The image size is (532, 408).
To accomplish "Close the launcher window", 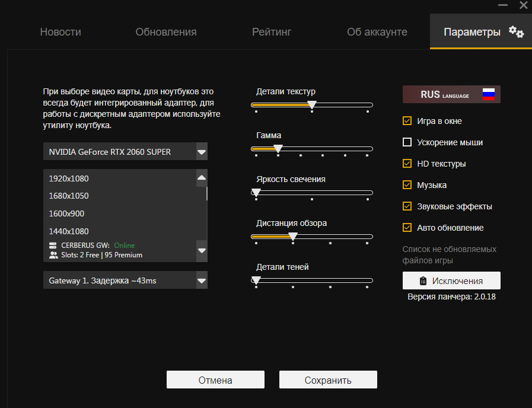I will (524, 5).
